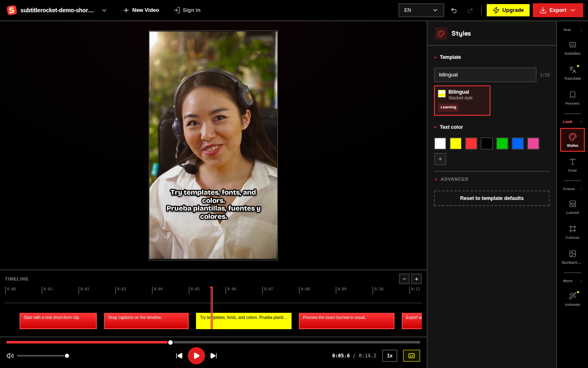Mute the audio with speaker icon
Viewport: 588px width, 368px height.
click(x=10, y=356)
